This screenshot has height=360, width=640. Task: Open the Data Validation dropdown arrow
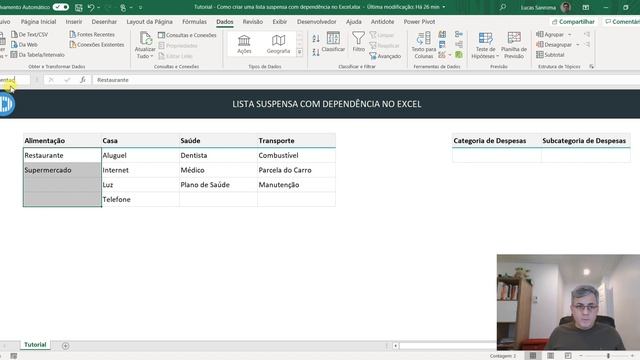click(x=449, y=55)
